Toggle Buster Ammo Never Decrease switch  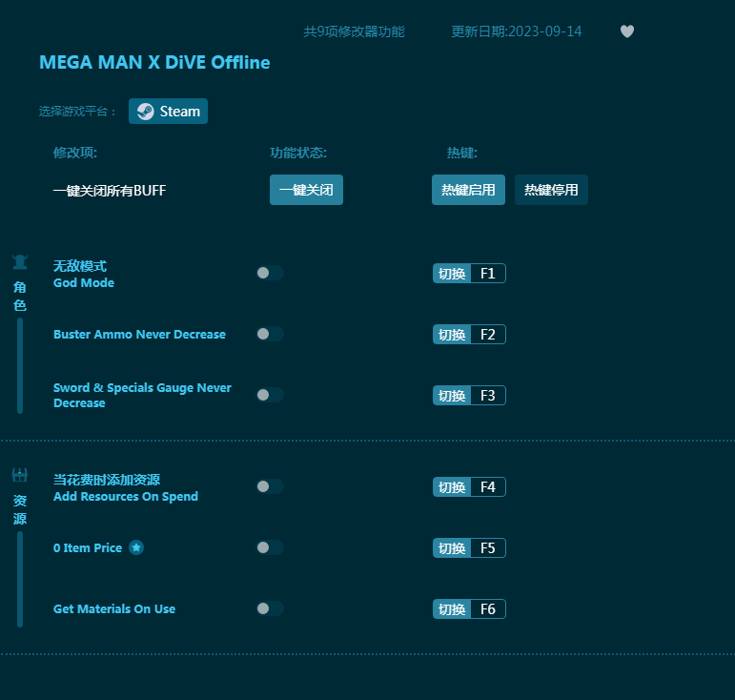point(270,334)
